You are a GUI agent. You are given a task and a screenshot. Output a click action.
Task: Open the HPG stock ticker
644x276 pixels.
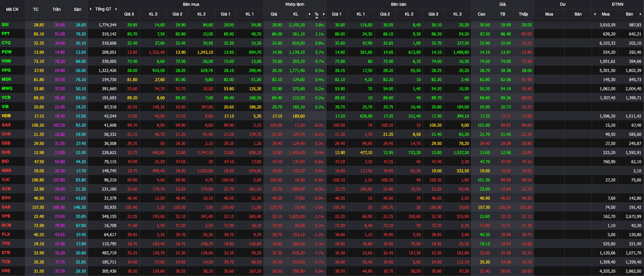pos(6,70)
